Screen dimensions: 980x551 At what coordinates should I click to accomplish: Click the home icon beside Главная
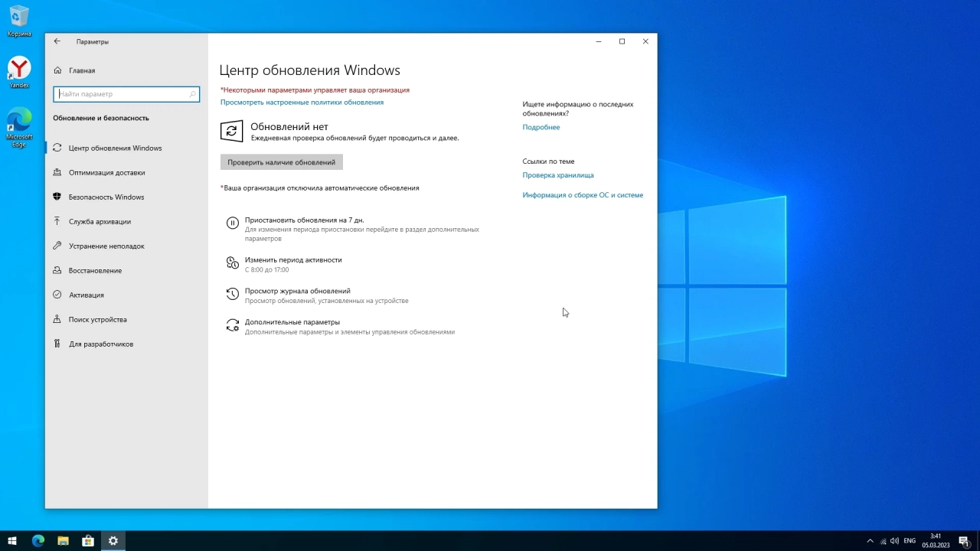tap(57, 70)
